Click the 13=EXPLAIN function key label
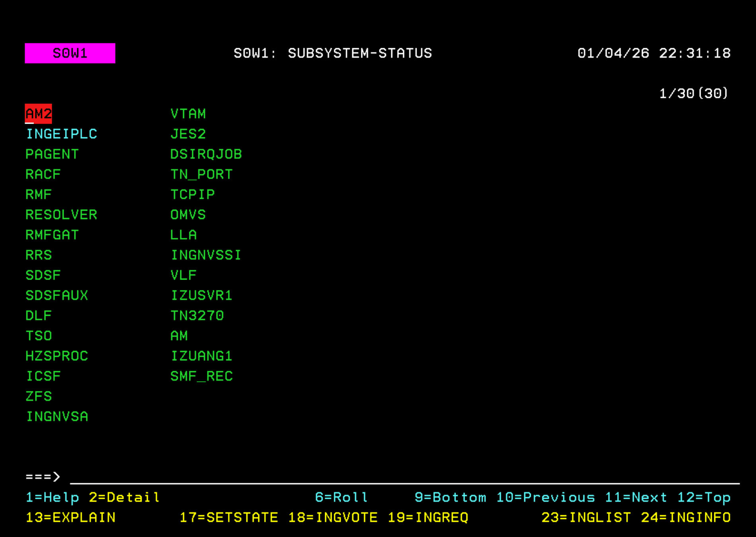Screen dimensions: 756x537 [x=70, y=517]
